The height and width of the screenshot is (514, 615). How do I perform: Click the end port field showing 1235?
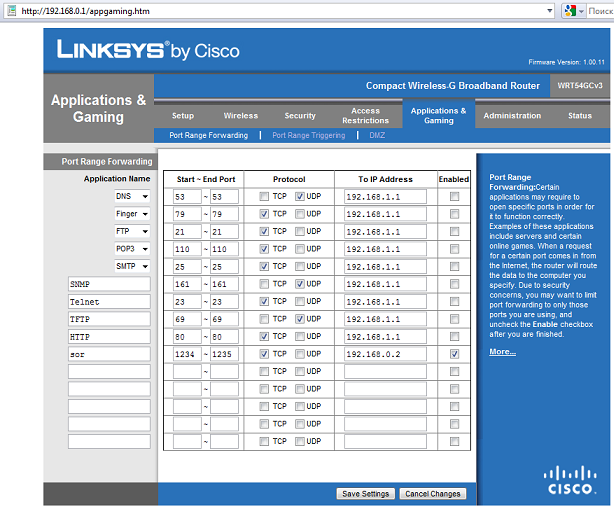(224, 354)
